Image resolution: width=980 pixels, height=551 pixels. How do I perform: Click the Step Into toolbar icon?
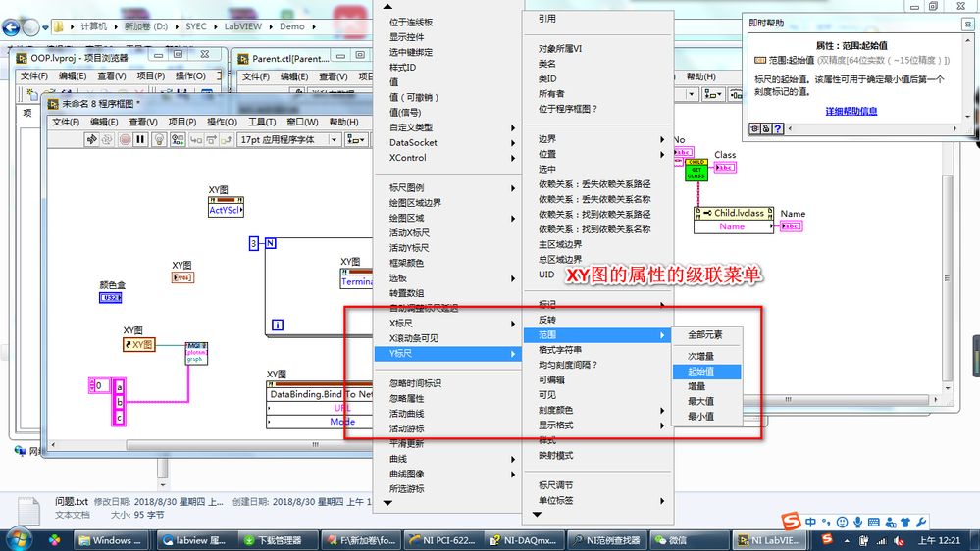196,139
